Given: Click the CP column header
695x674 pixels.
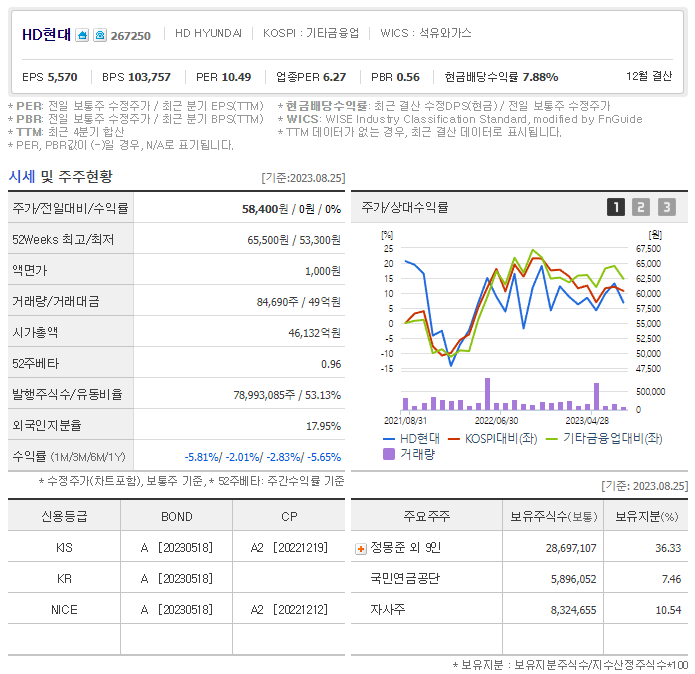Looking at the screenshot, I should click(289, 517).
